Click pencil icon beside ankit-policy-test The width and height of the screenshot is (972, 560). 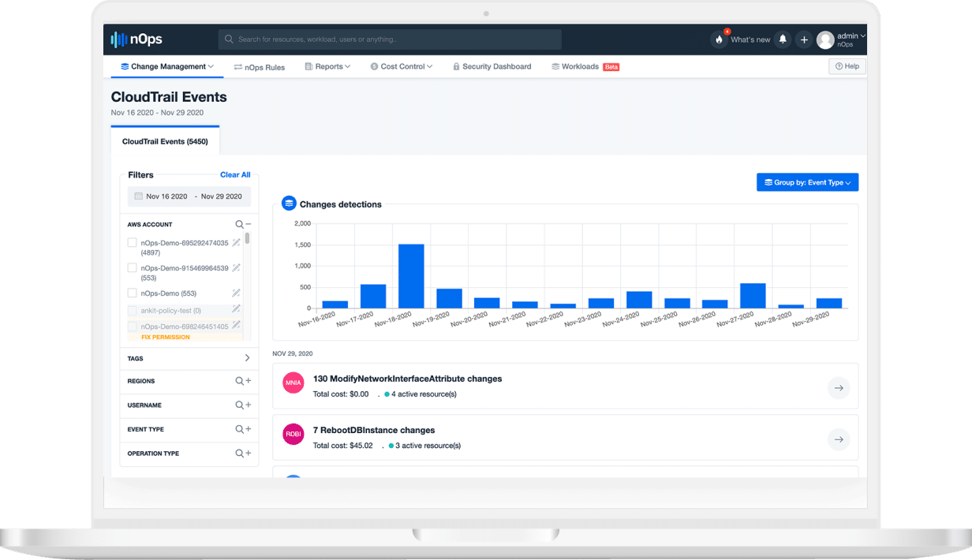coord(236,309)
